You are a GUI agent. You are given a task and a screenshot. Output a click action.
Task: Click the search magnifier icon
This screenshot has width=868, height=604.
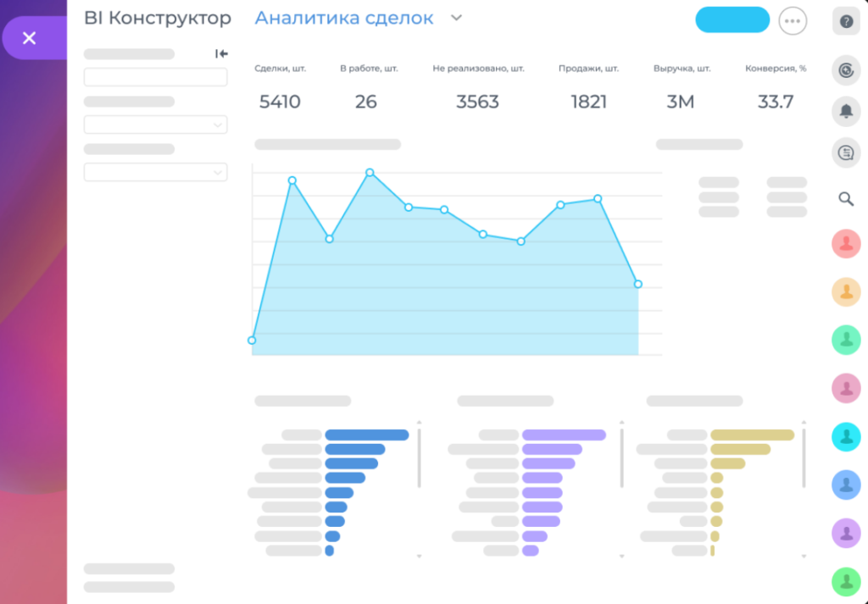coord(846,198)
